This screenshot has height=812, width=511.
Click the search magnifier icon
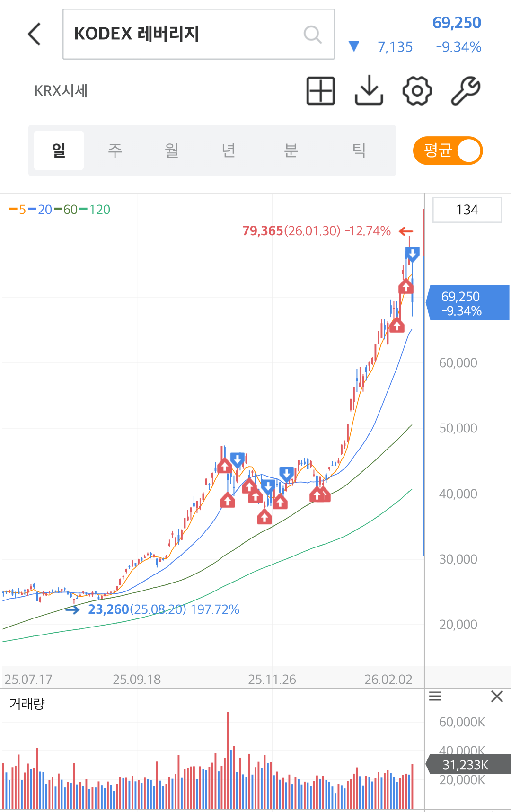click(312, 34)
